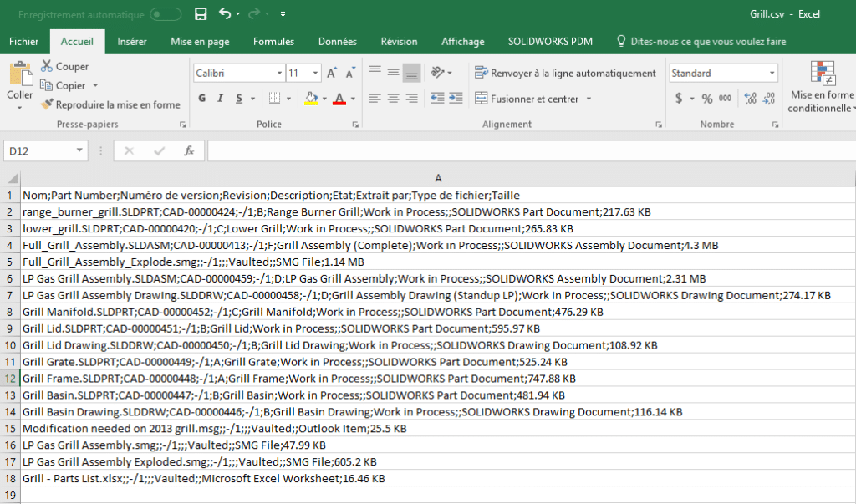The height and width of the screenshot is (504, 856).
Task: Decrease decimal places
Action: pyautogui.click(x=769, y=99)
